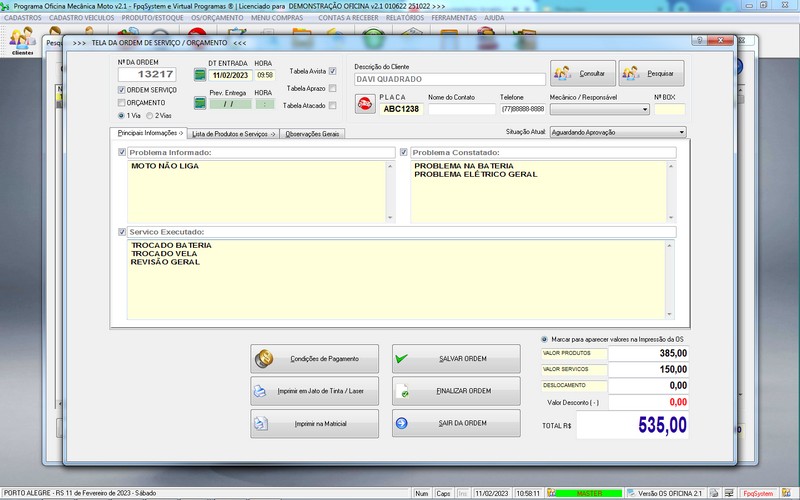Click the last icon right of FpqSystem

786,493
